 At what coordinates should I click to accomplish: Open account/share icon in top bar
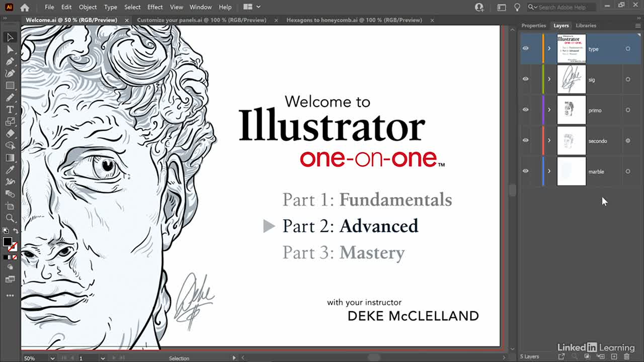point(479,7)
